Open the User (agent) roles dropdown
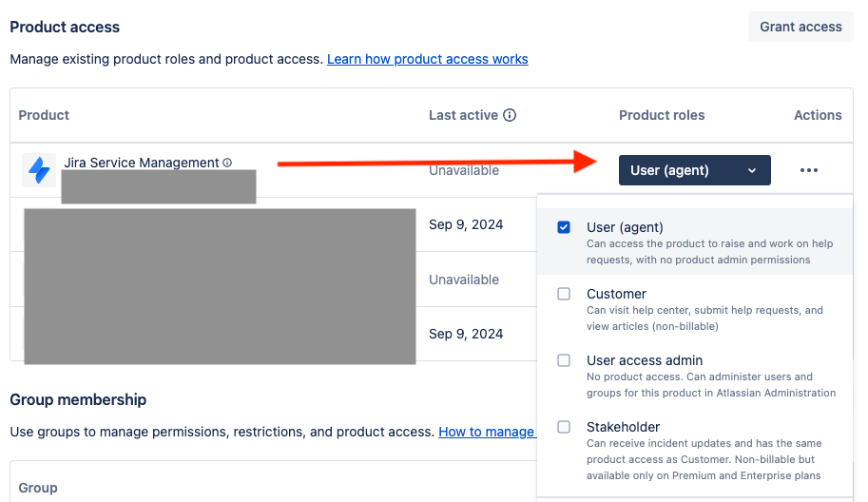 [x=694, y=170]
